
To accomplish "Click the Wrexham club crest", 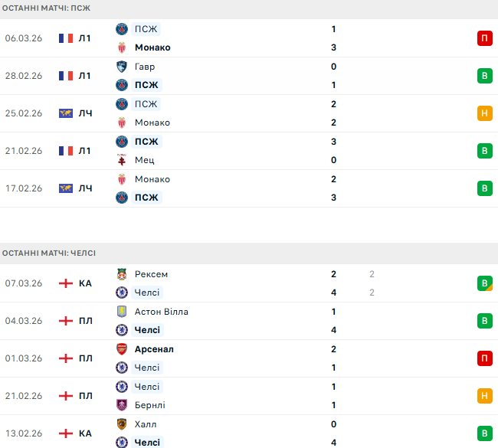I will tap(121, 274).
